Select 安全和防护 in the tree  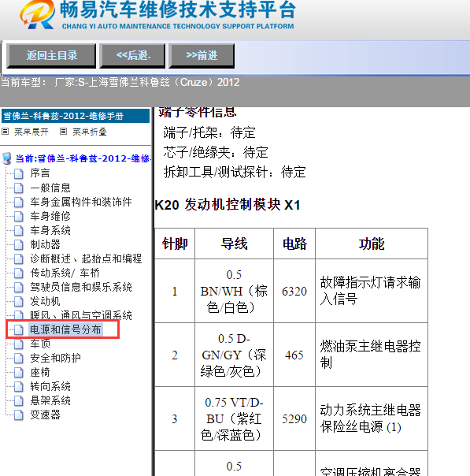(x=55, y=359)
